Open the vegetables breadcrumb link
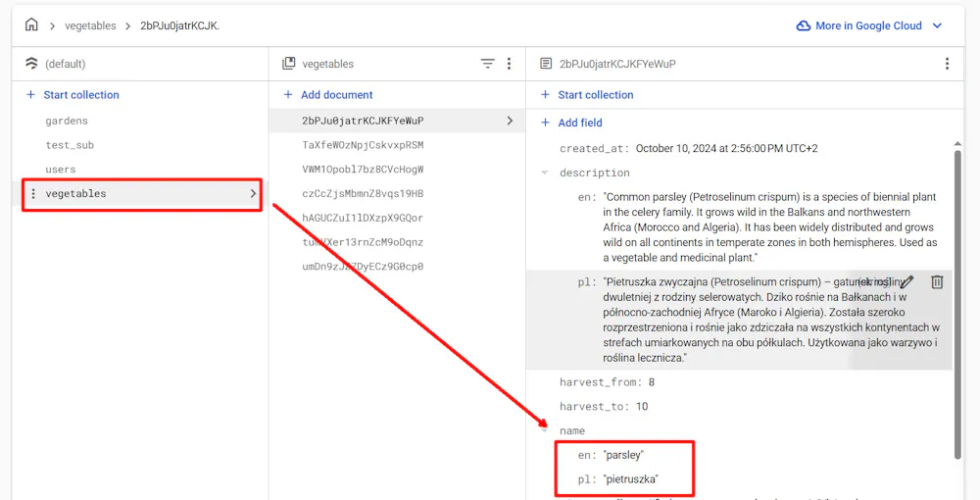980x500 pixels. [x=90, y=25]
